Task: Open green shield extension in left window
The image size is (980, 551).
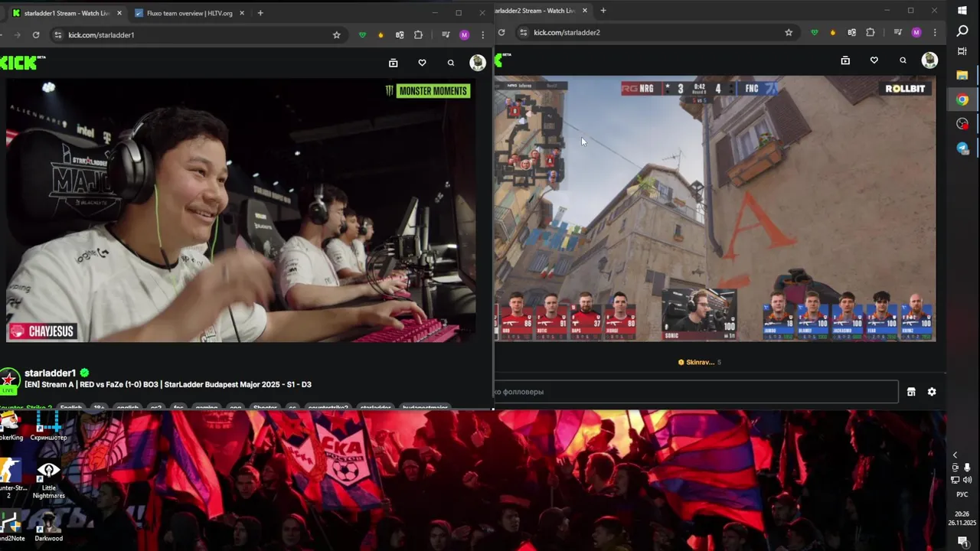Action: 363,34
